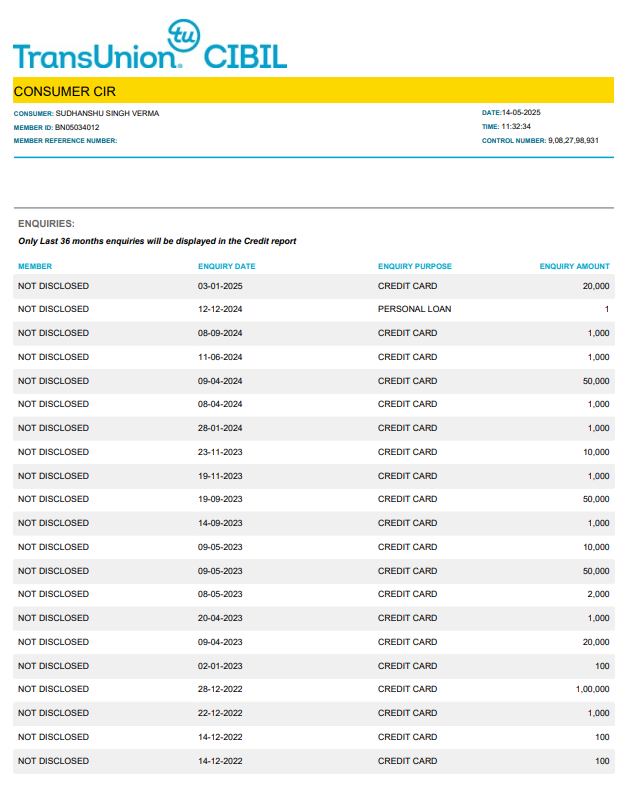The image size is (628, 787).
Task: Click member ID value BN05034012
Action: (x=77, y=127)
